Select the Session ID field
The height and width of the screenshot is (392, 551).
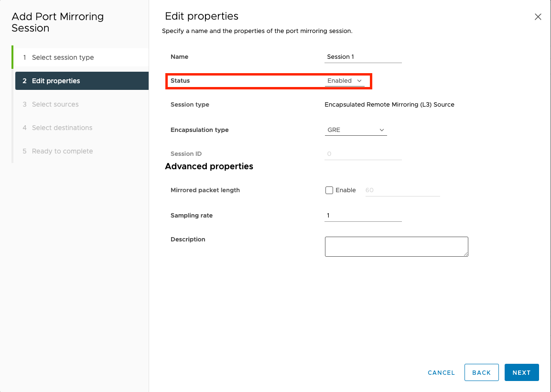[x=363, y=153]
